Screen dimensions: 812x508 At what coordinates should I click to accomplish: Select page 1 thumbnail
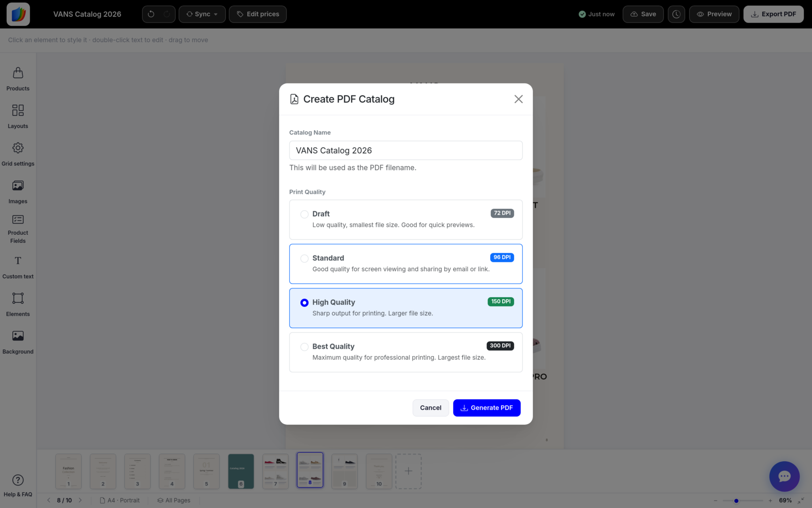click(69, 471)
